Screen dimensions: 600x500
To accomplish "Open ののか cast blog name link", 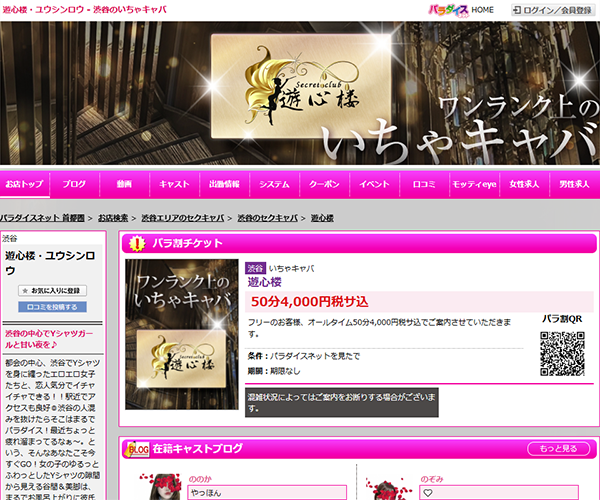I will click(200, 479).
